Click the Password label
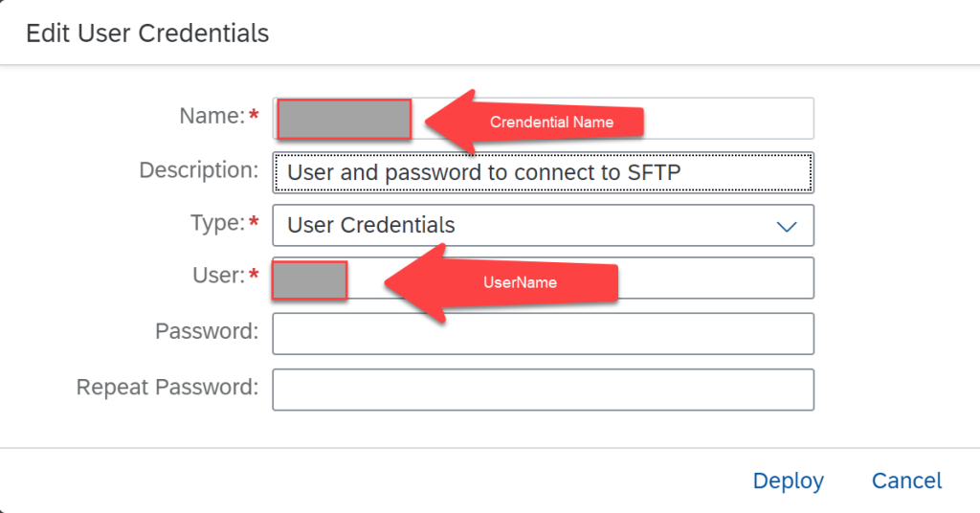The height and width of the screenshot is (513, 980). (207, 331)
